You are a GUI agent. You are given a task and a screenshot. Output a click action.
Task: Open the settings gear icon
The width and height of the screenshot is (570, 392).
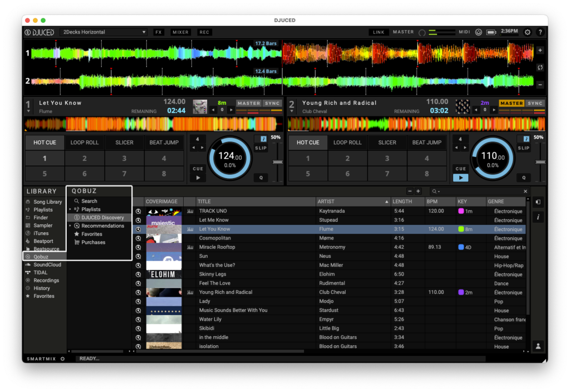[x=528, y=32]
